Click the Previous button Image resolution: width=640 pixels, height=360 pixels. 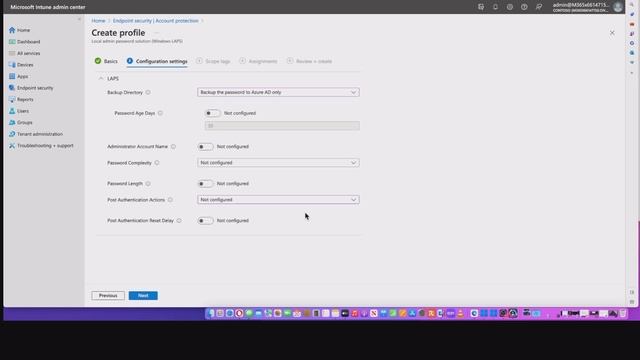[x=108, y=296]
